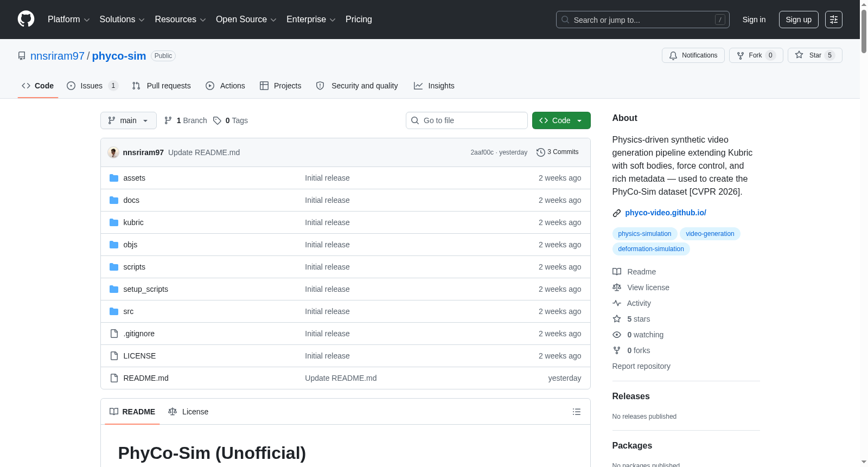Click the star icon beside 5 stars
The image size is (868, 467).
617,319
